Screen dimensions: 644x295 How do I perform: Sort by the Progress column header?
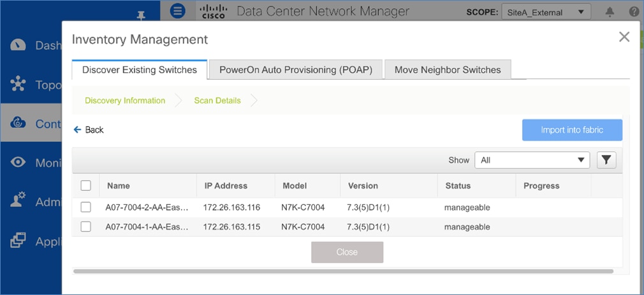(541, 186)
